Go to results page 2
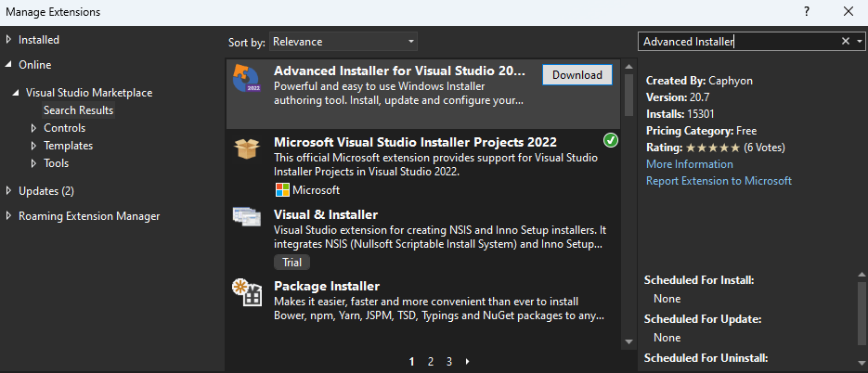Image resolution: width=868 pixels, height=373 pixels. tap(431, 361)
